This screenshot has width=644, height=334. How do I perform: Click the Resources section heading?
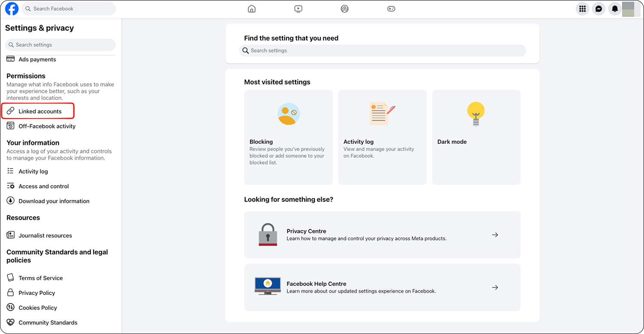(x=23, y=218)
